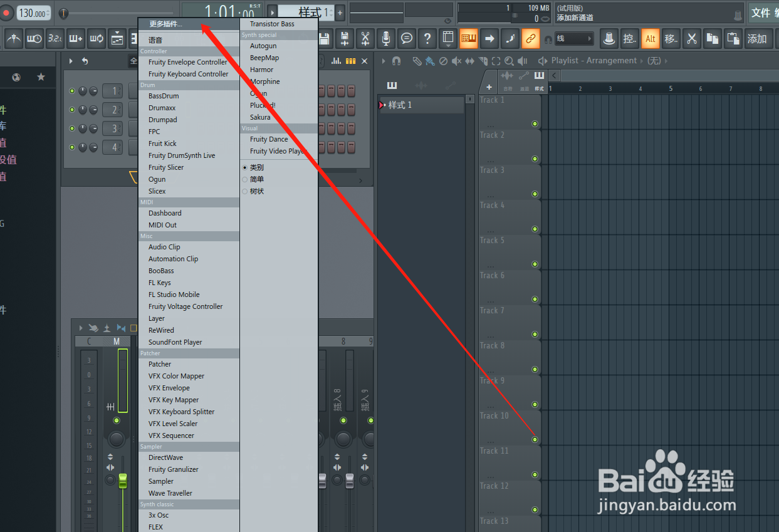Click the channel 2 mixer track number
Image resolution: width=779 pixels, height=532 pixels.
(x=113, y=110)
